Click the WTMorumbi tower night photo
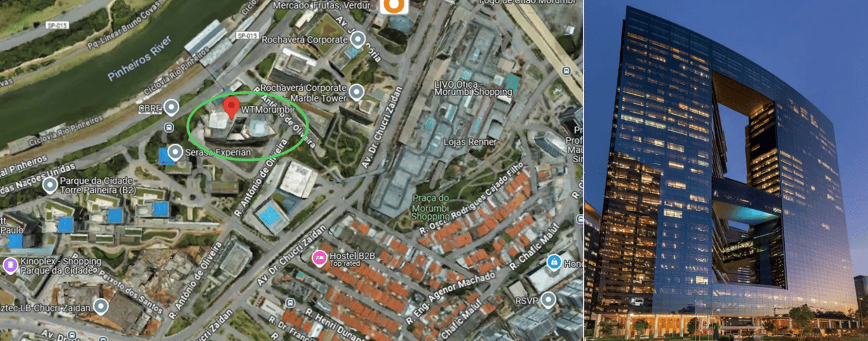Screen dimensions: 868x341 click(x=726, y=170)
